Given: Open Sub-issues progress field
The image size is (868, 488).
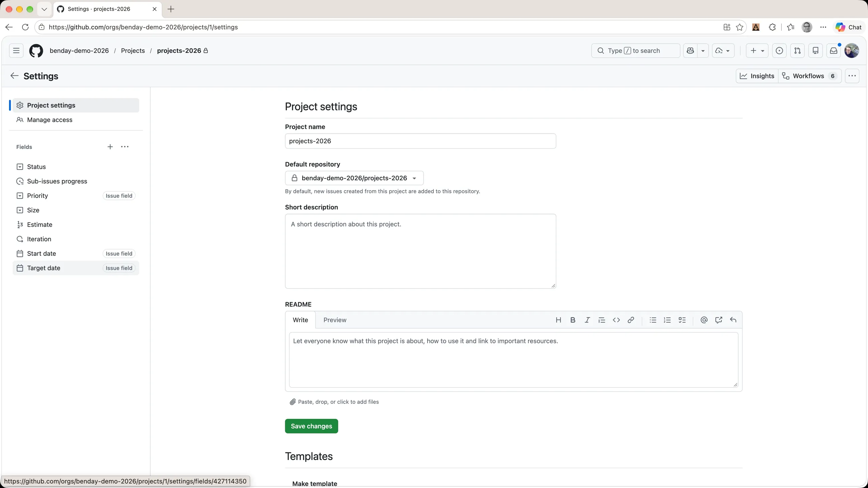Looking at the screenshot, I should tap(76, 181).
